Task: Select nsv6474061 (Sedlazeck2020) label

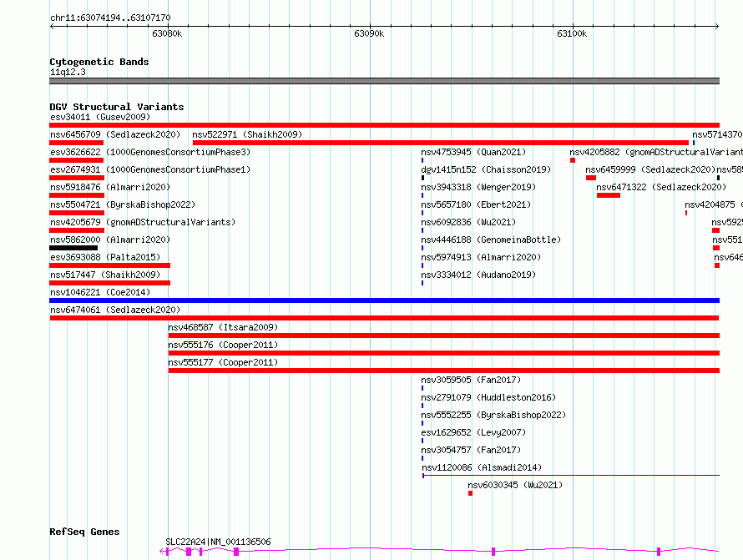Action: (x=115, y=310)
